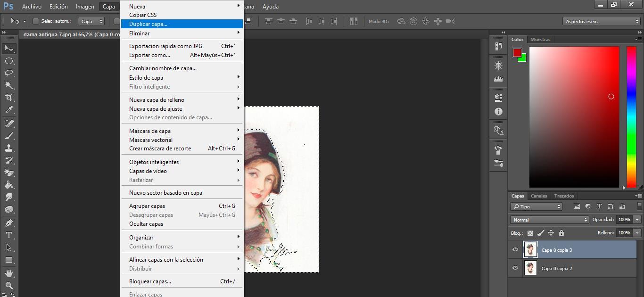Enable the Selec. autom. checkbox

click(x=35, y=21)
